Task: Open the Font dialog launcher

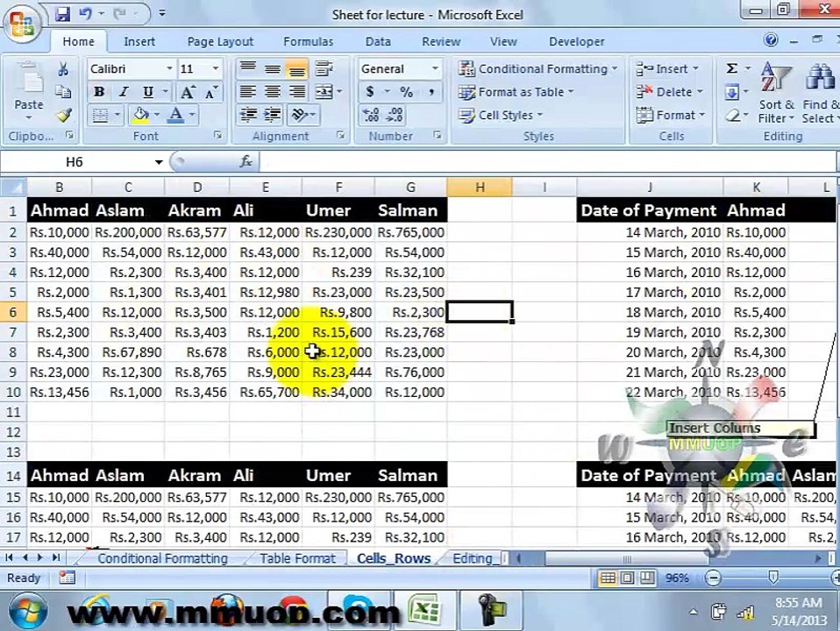Action: click(217, 136)
